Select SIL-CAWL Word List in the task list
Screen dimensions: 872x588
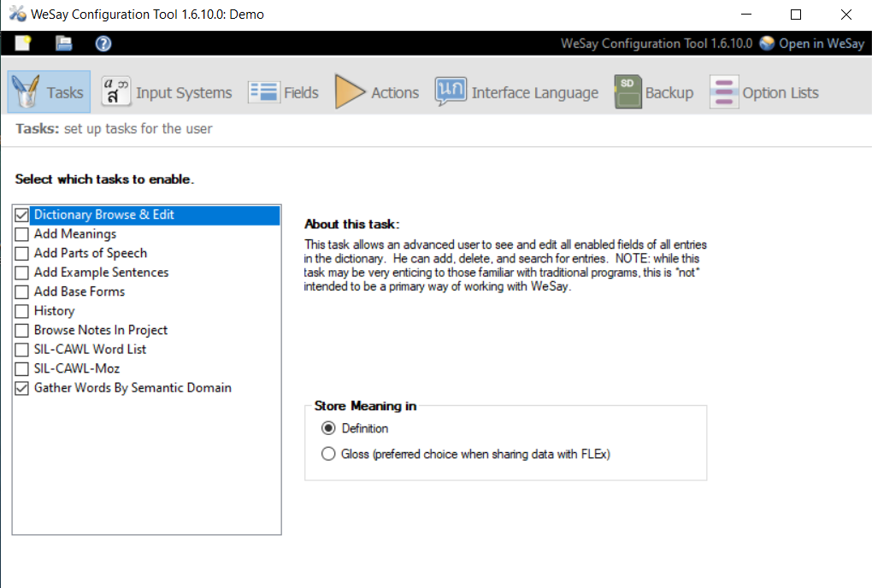click(x=88, y=349)
